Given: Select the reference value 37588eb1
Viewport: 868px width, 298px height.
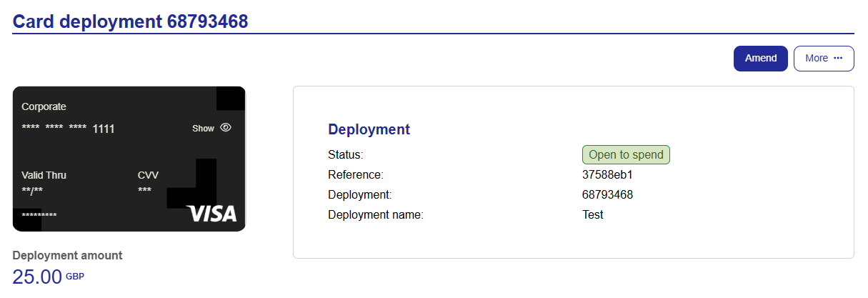Looking at the screenshot, I should (x=608, y=174).
